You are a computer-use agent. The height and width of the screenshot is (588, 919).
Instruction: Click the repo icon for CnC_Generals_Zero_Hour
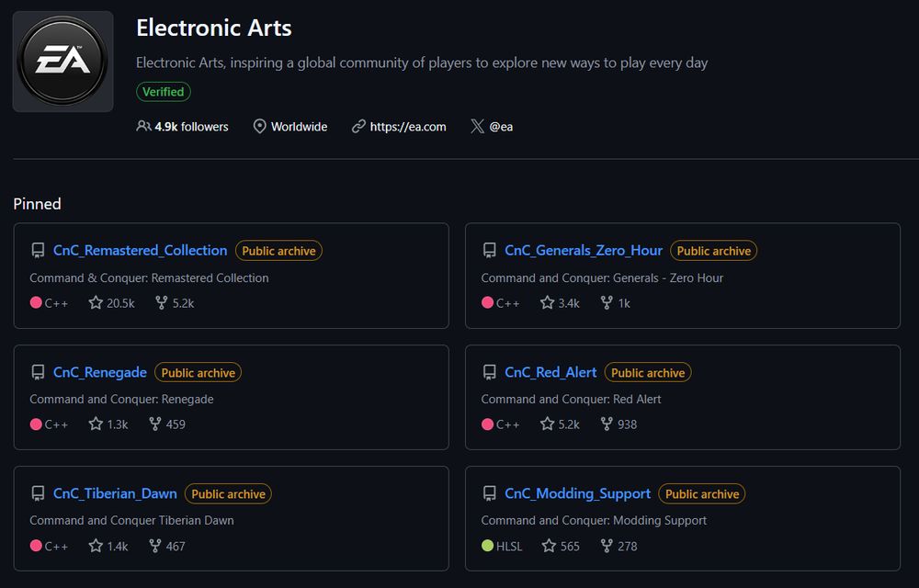pyautogui.click(x=489, y=251)
